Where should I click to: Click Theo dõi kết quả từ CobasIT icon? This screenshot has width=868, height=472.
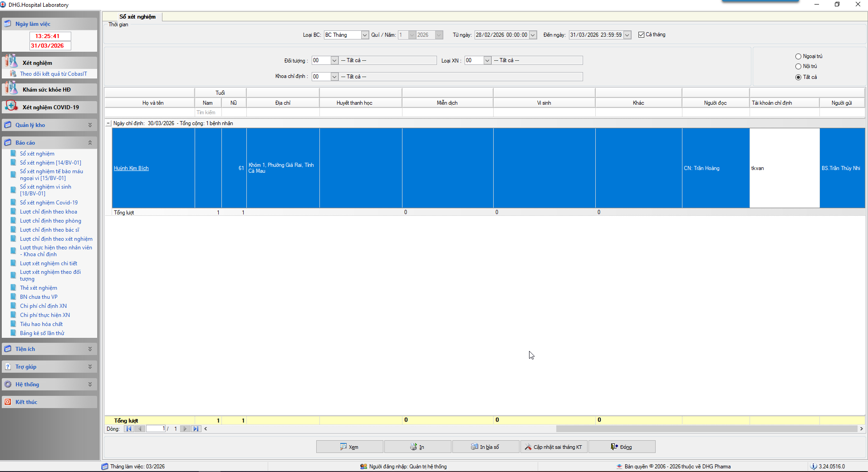click(x=14, y=73)
